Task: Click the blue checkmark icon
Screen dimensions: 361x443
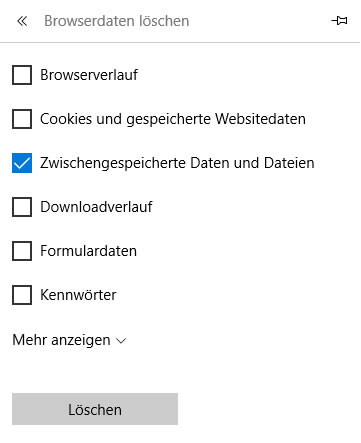Action: (x=22, y=163)
